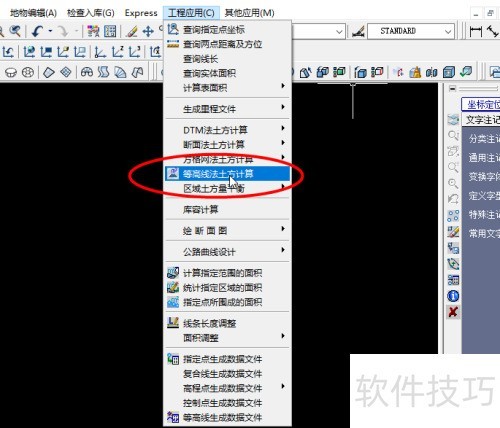The width and height of the screenshot is (500, 428).
Task: Expand 计算表面积 submenu
Action: pos(228,88)
